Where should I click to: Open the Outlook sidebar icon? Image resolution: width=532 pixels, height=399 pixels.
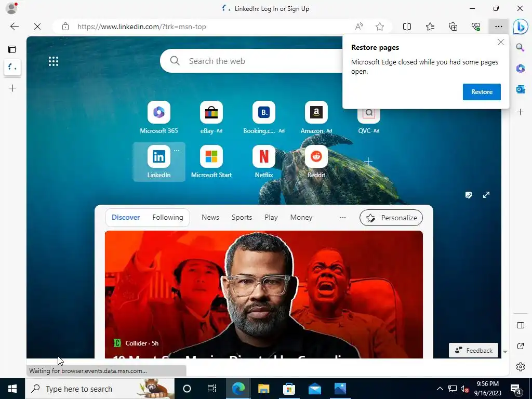[520, 89]
